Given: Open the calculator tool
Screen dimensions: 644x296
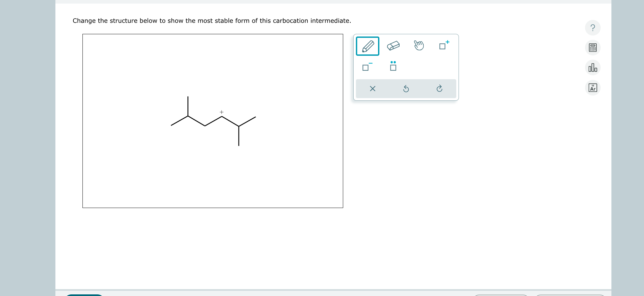Looking at the screenshot, I should [593, 48].
